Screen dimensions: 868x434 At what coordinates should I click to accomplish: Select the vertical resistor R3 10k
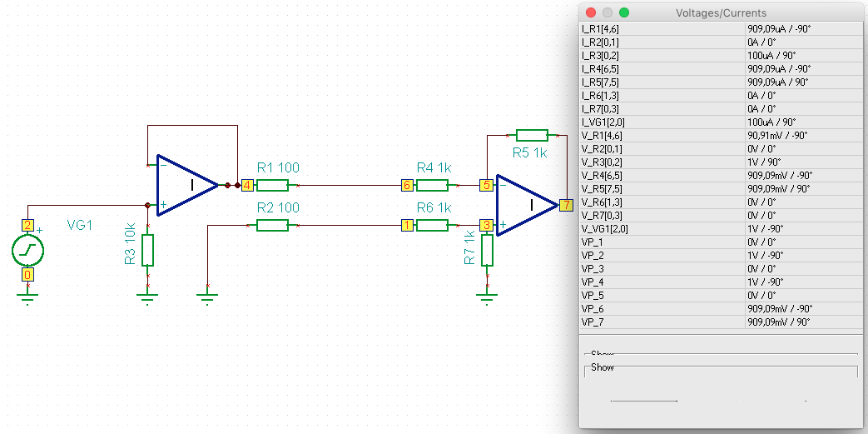click(148, 249)
